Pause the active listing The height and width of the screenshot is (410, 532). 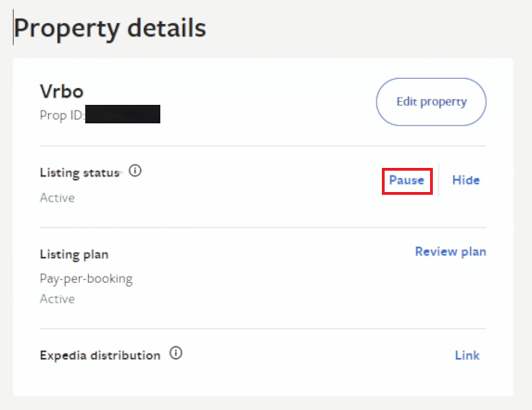(407, 180)
